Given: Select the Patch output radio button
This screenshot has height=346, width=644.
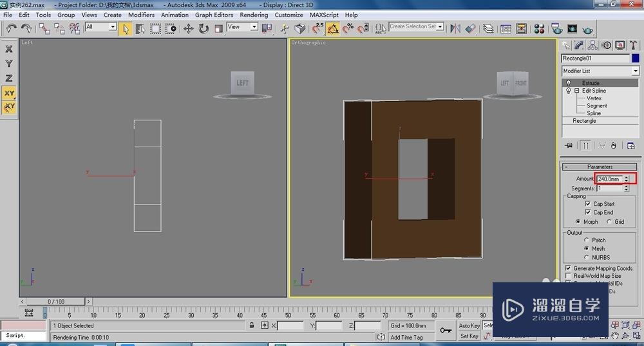Looking at the screenshot, I should (586, 240).
